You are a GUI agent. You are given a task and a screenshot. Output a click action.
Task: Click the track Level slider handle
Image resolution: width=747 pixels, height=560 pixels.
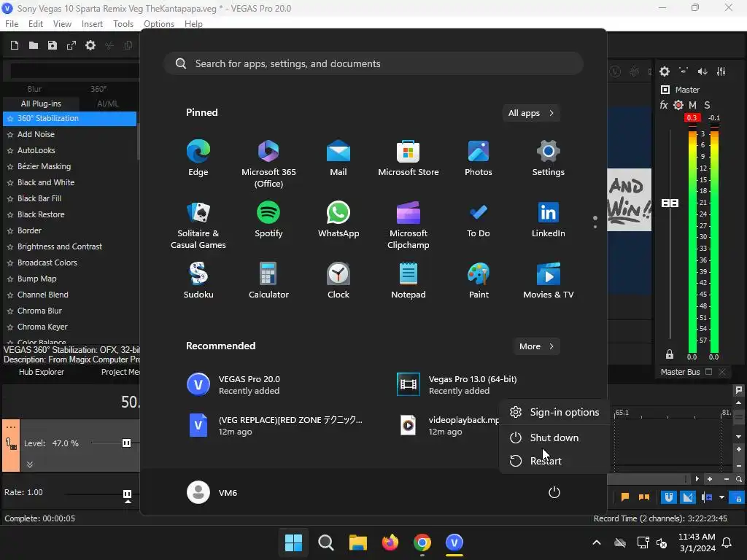tap(126, 443)
